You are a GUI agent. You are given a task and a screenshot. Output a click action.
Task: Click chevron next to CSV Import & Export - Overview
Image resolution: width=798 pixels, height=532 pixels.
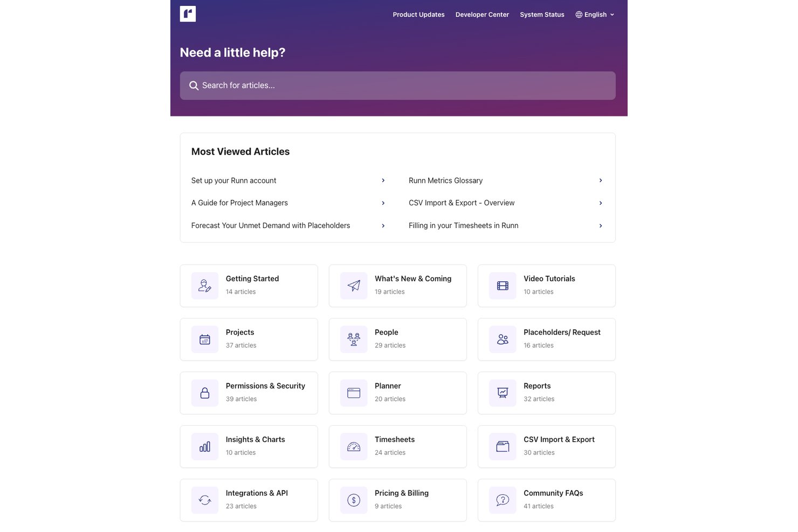[x=601, y=203]
